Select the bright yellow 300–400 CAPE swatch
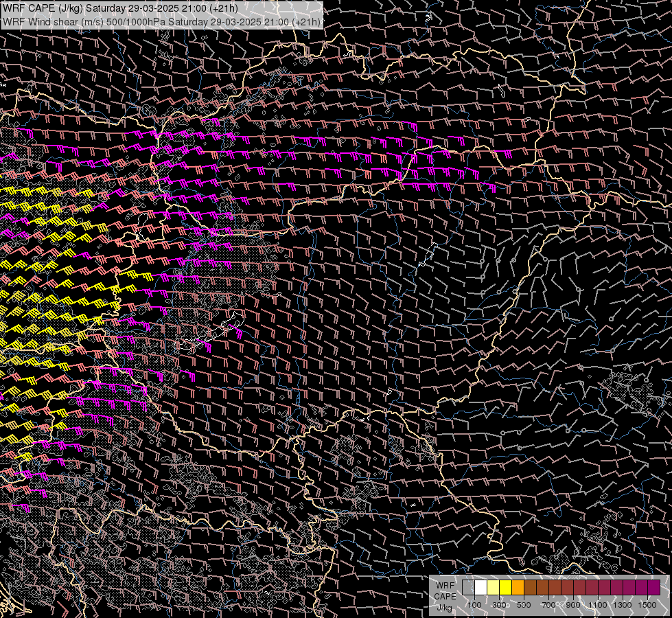 tap(506, 587)
